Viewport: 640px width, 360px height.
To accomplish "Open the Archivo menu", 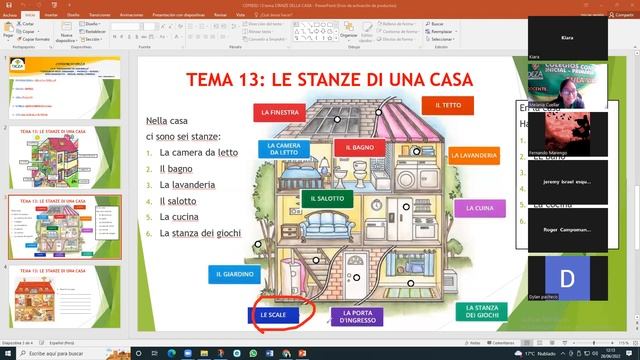I will pos(10,15).
